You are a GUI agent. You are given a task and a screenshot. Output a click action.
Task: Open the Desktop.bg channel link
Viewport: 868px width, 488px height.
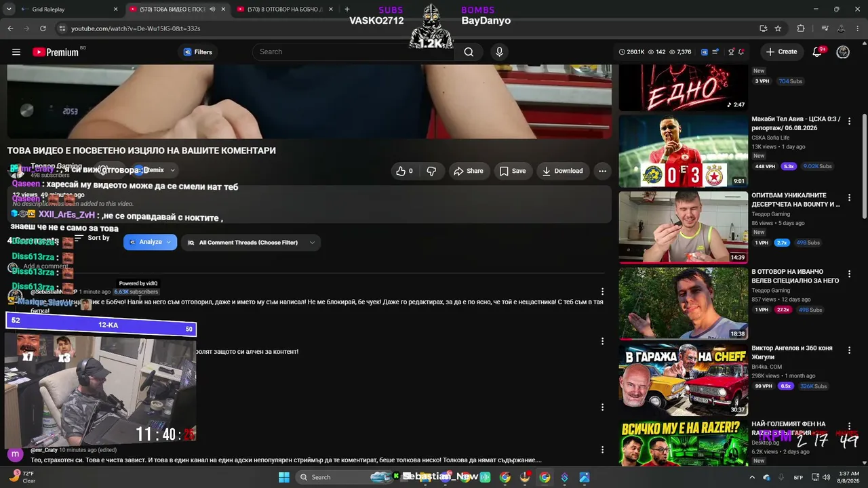click(x=764, y=443)
